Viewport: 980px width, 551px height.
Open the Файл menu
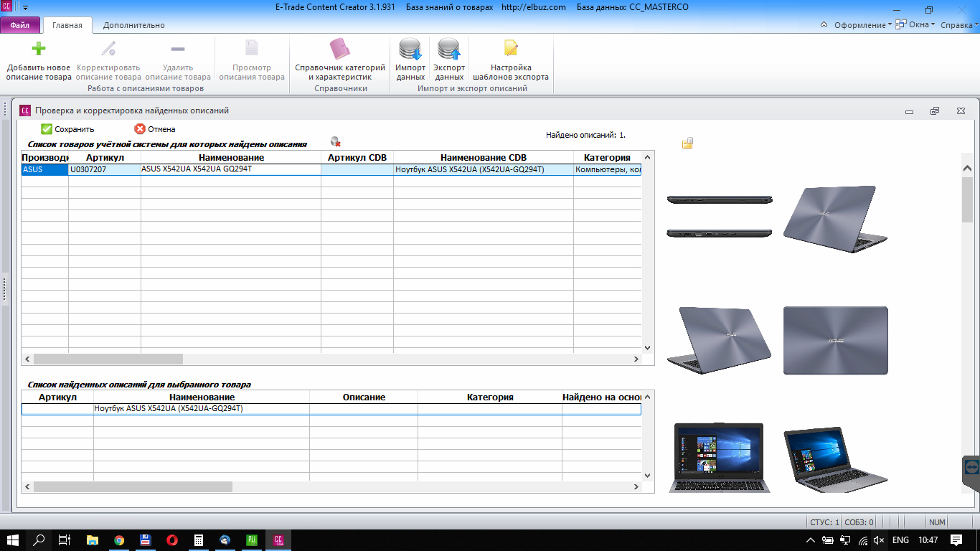pos(20,25)
